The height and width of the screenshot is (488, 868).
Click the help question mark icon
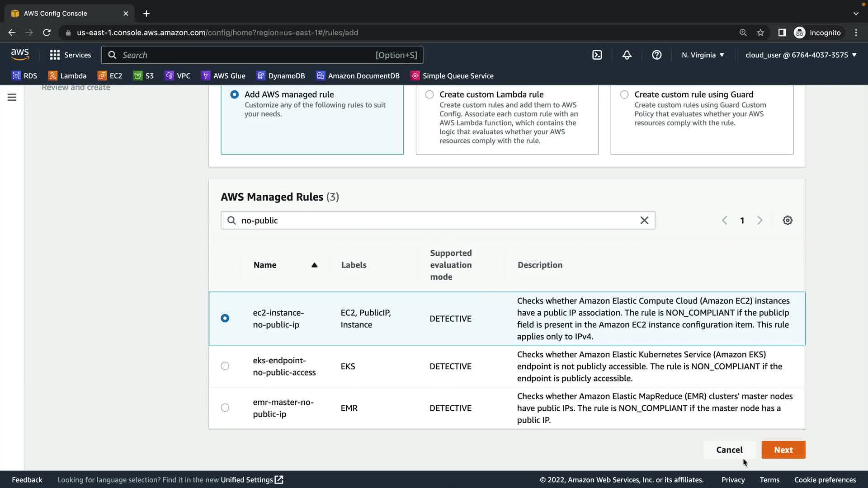point(656,55)
